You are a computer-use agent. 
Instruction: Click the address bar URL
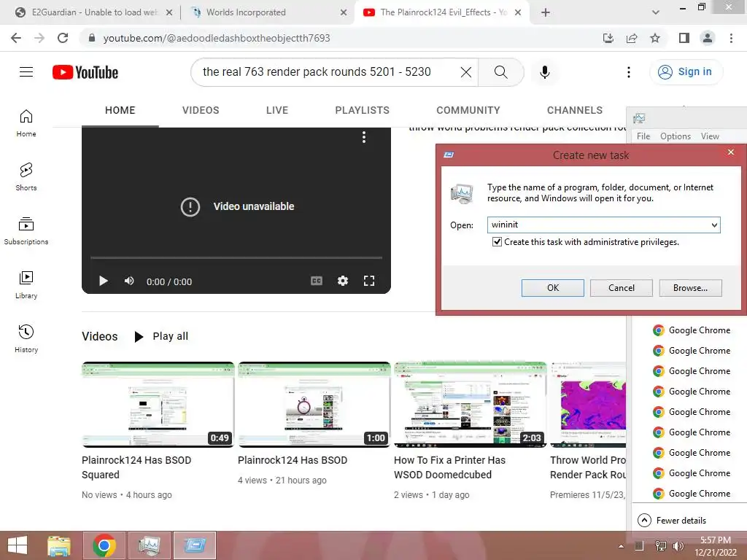click(217, 38)
